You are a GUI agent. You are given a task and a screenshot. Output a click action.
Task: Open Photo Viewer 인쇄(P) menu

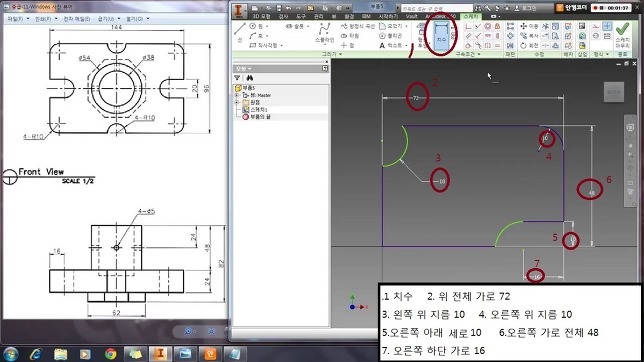[46, 19]
